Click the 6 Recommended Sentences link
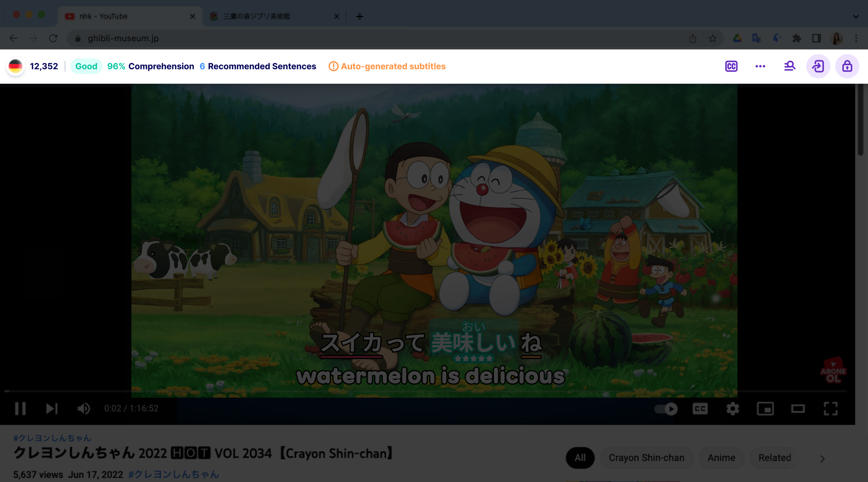The width and height of the screenshot is (868, 482). (258, 66)
